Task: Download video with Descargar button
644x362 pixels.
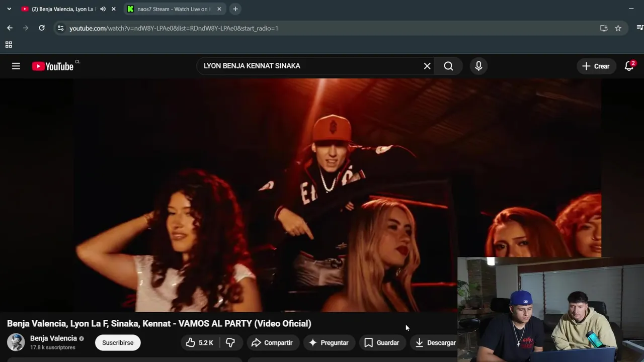Action: pyautogui.click(x=433, y=342)
